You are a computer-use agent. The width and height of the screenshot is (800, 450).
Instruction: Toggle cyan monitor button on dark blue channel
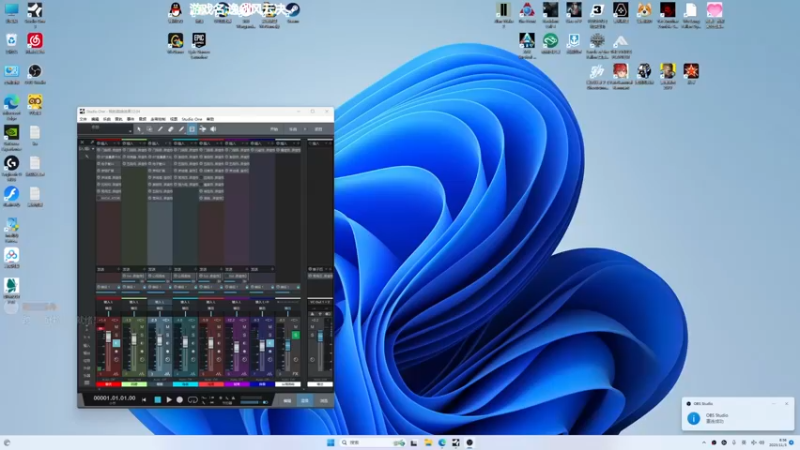(270, 343)
